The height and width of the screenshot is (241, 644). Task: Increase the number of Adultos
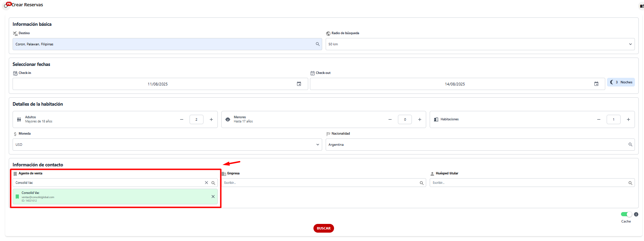(x=211, y=120)
